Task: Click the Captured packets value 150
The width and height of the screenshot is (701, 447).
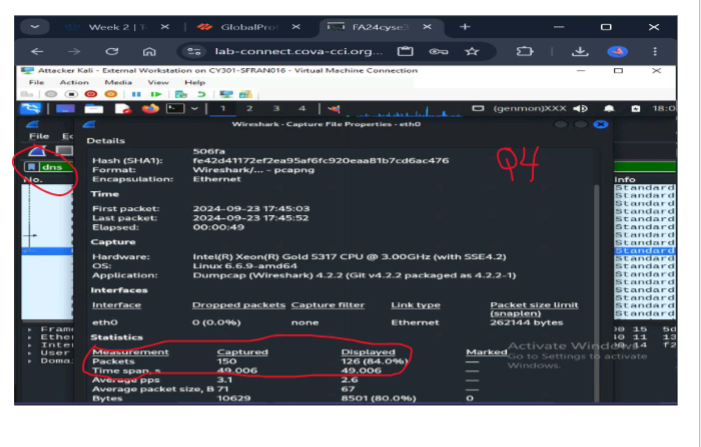Action: (x=227, y=361)
